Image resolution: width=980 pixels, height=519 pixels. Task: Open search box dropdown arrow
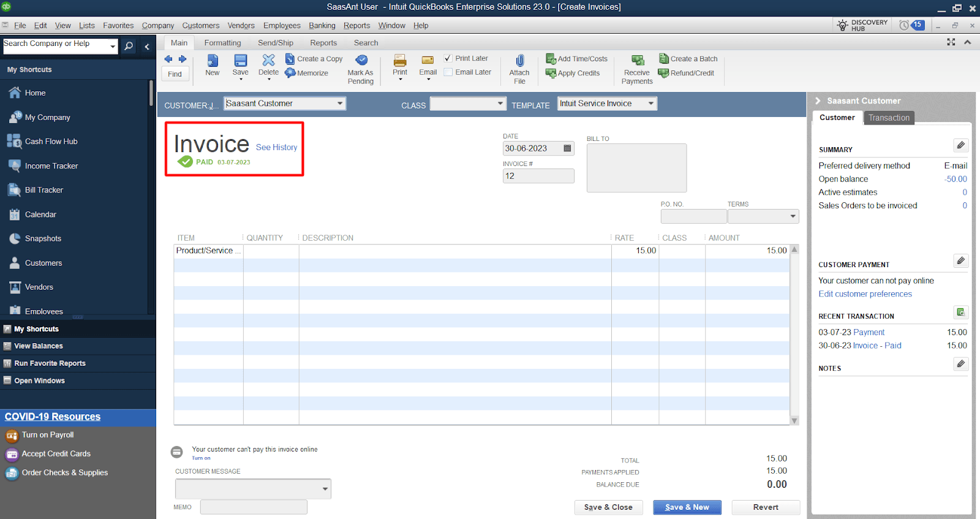(113, 47)
